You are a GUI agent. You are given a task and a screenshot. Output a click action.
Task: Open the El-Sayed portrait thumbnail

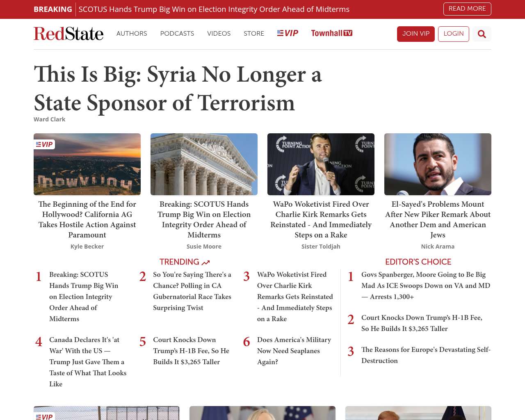(438, 164)
